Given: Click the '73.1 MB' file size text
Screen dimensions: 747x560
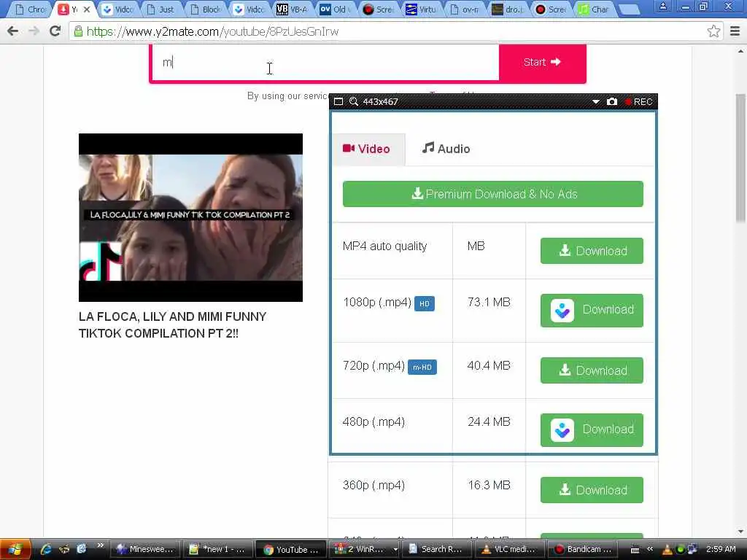Looking at the screenshot, I should coord(489,303).
